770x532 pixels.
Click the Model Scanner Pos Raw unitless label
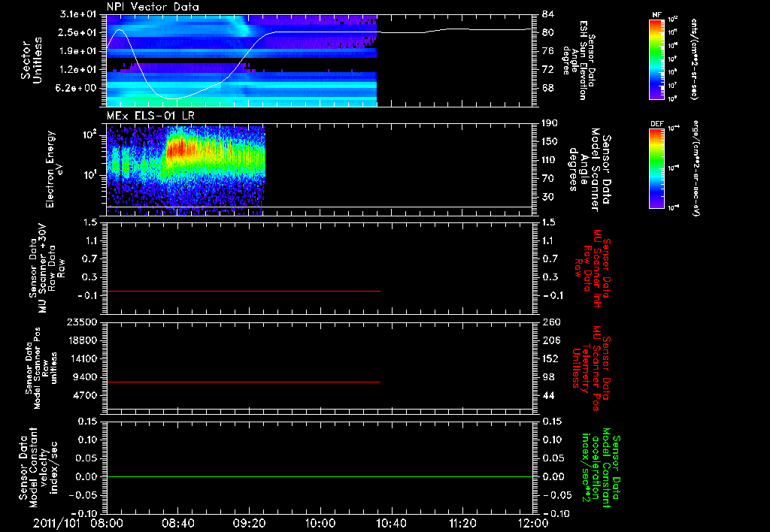(x=42, y=368)
